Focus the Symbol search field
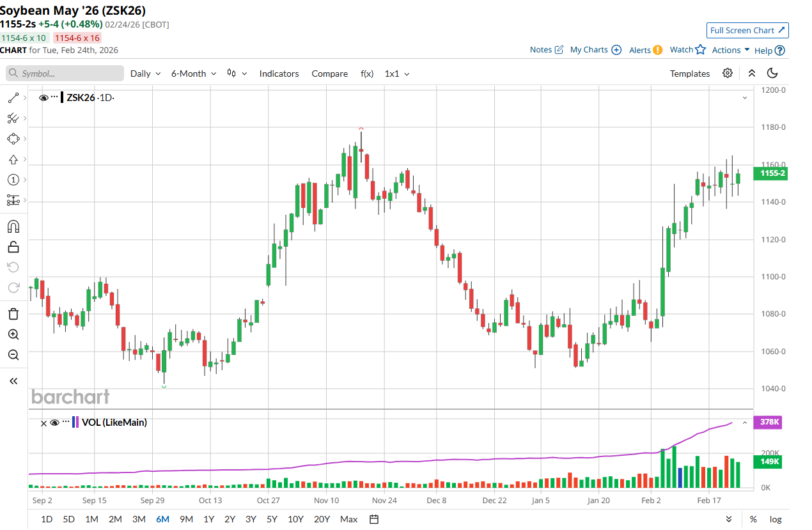812x530 pixels. [65, 74]
